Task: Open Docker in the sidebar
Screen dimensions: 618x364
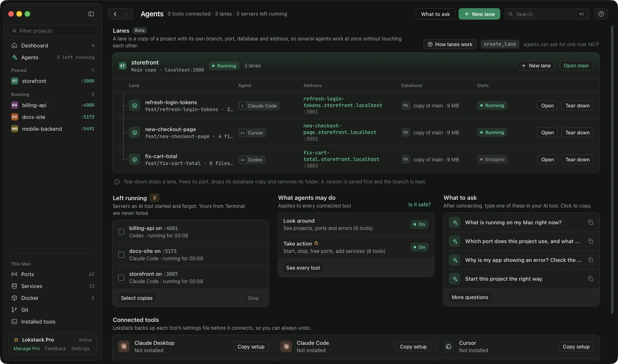Action: 53,298
